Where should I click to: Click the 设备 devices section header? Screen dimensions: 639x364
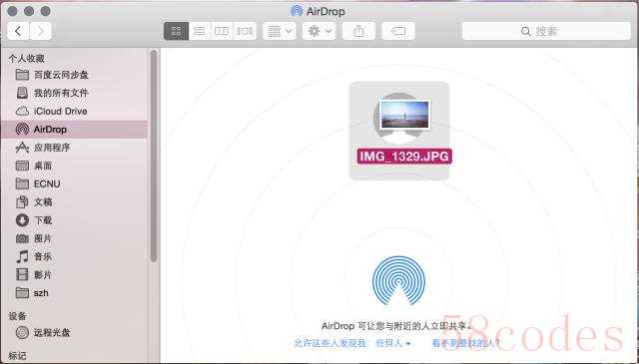pyautogui.click(x=18, y=316)
